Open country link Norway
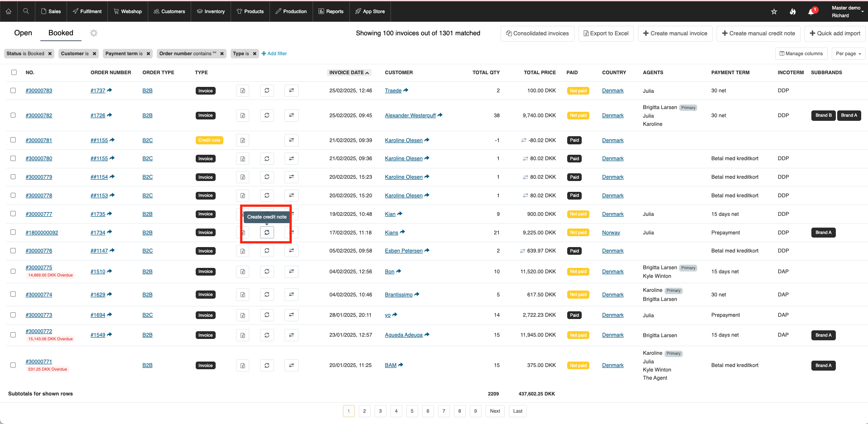The image size is (868, 424). [x=611, y=233]
